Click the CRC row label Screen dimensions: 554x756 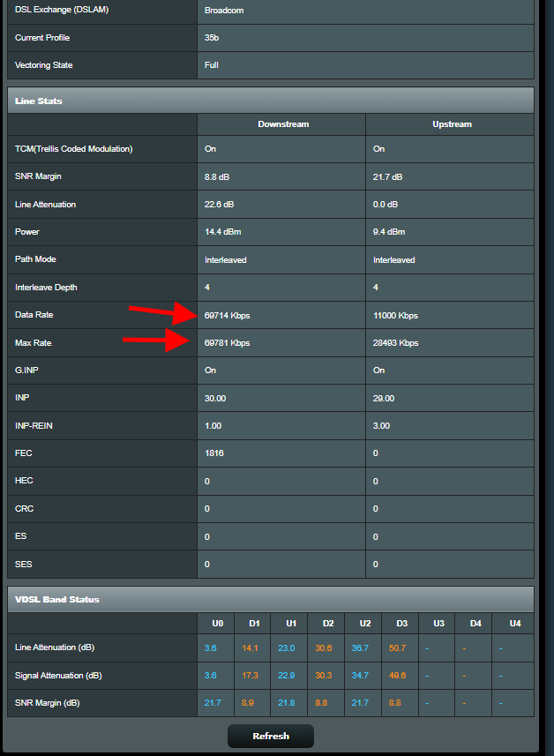coord(24,509)
